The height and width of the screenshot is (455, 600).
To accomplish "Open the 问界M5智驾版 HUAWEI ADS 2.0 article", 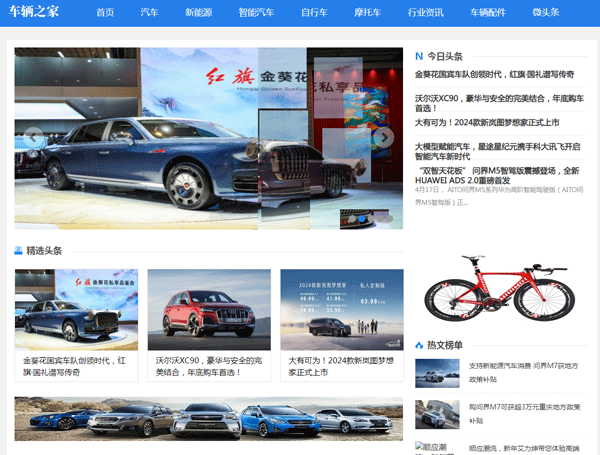I will click(497, 175).
